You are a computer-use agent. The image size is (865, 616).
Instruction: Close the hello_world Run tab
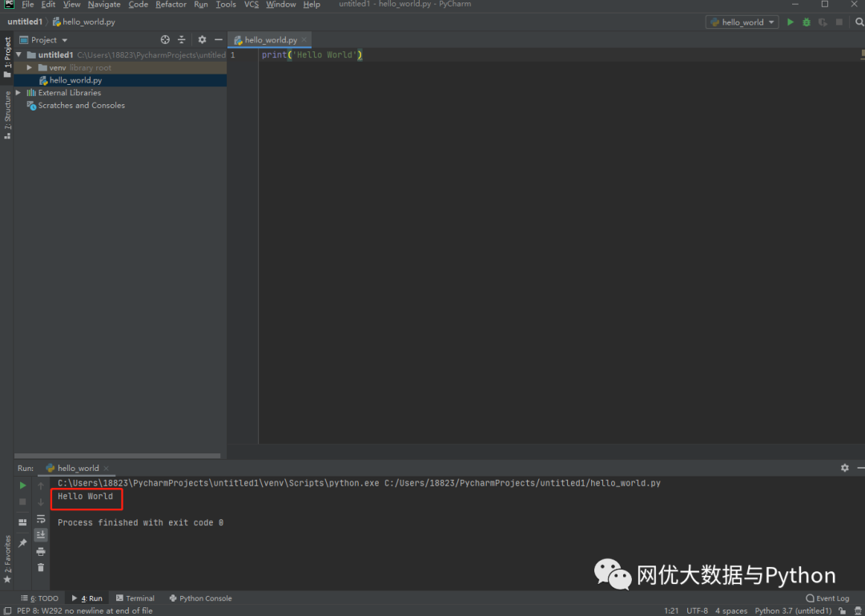tap(107, 468)
